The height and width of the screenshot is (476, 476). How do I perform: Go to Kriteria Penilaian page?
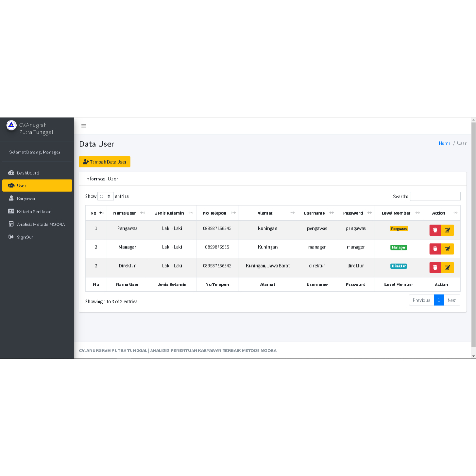[x=37, y=212]
